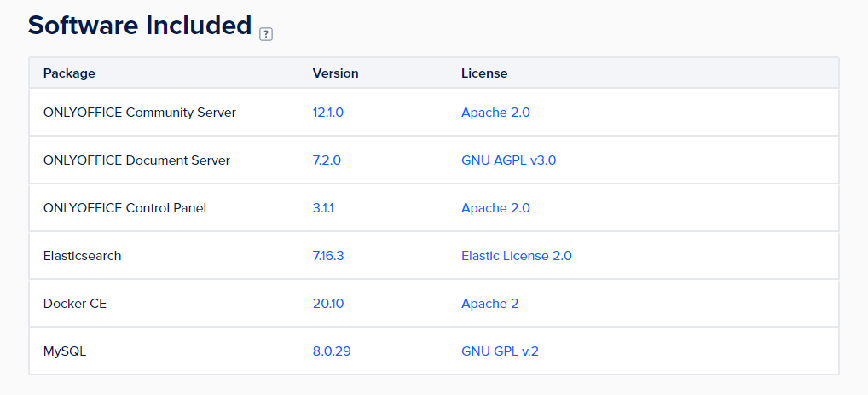Click the Version column header
Screen dimensions: 868x395
pos(335,73)
